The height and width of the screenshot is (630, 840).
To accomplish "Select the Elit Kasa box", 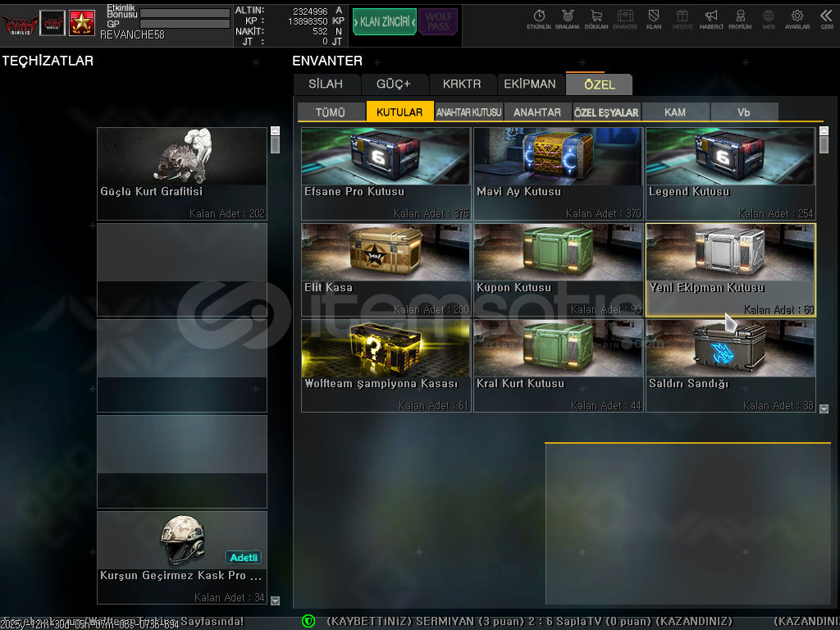I will coord(386,270).
